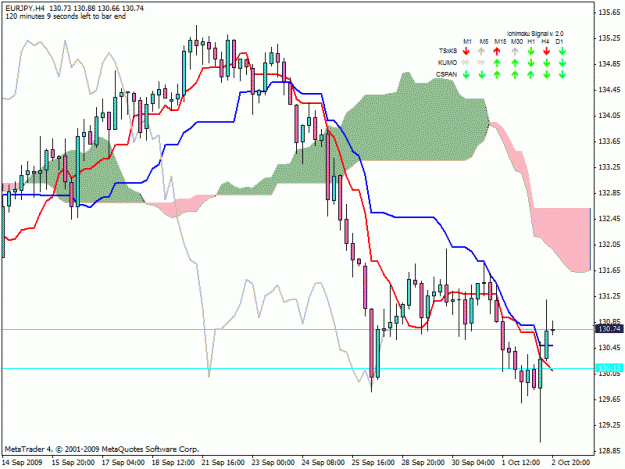Click the gray current price horizontal line
This screenshot has width=625, height=469.
(297, 329)
